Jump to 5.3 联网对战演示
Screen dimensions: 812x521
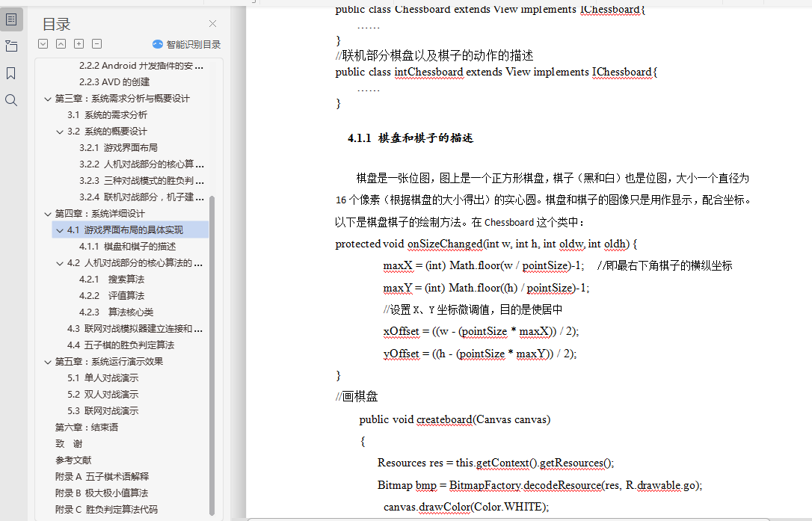[103, 410]
